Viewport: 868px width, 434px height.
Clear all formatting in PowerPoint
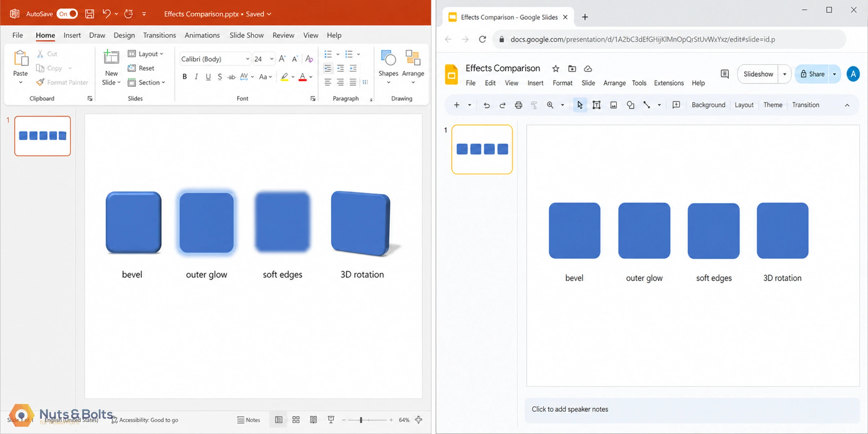pyautogui.click(x=309, y=59)
